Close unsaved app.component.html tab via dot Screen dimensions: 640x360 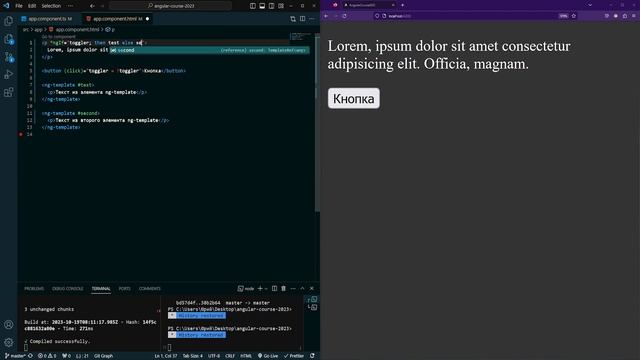point(147,19)
